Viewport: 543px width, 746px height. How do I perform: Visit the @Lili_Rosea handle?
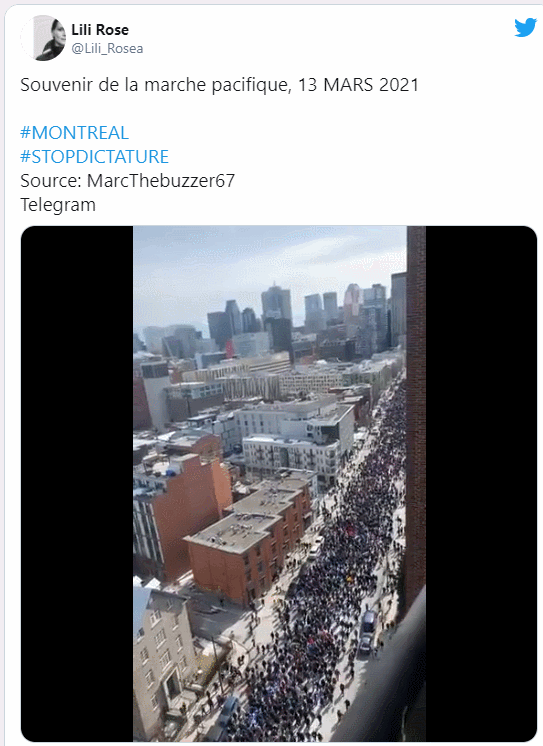coord(107,49)
